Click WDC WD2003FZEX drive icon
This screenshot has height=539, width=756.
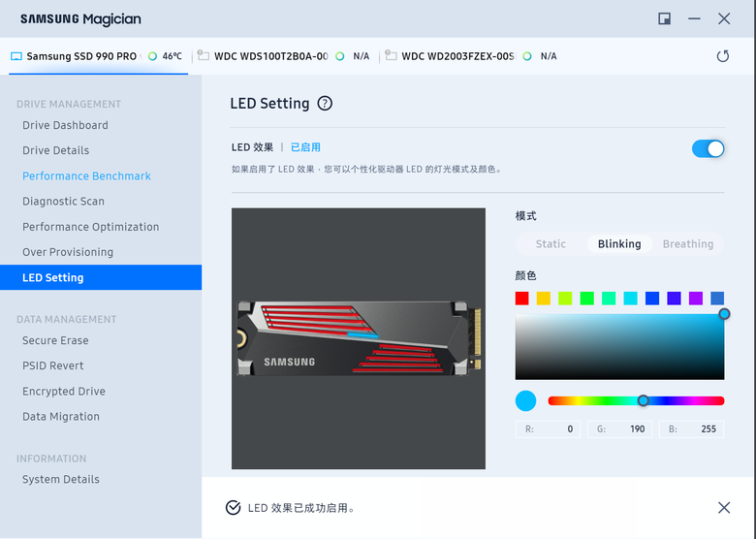(391, 56)
